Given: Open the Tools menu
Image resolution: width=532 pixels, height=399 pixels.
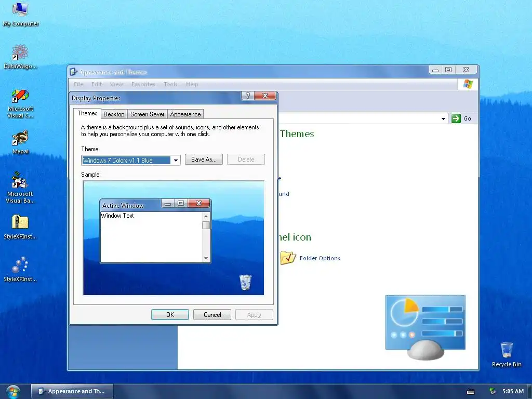Looking at the screenshot, I should tap(170, 84).
